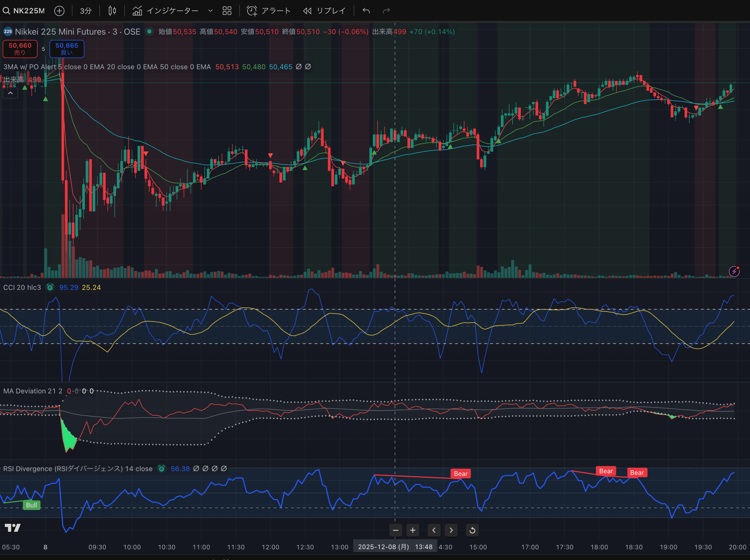The image size is (750, 560).
Task: Reset the chart view with the circular arrow
Action: (472, 530)
